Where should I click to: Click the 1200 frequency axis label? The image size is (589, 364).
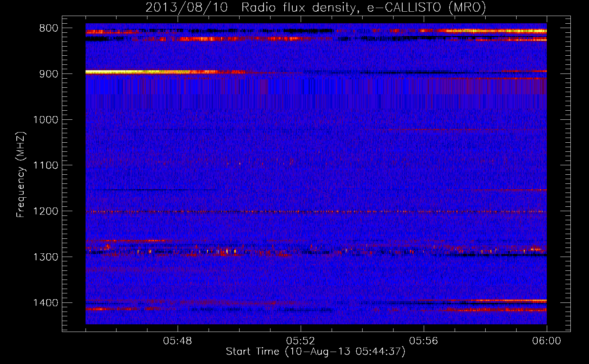[46, 211]
